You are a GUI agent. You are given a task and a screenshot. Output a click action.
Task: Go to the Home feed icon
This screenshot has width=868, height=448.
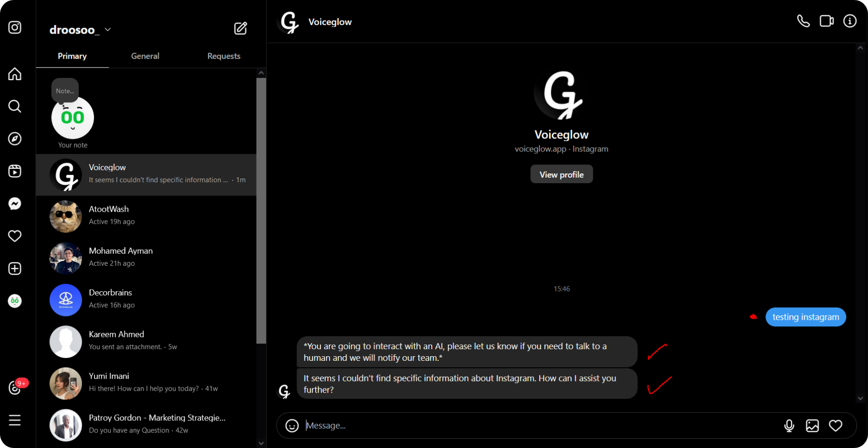(x=15, y=74)
